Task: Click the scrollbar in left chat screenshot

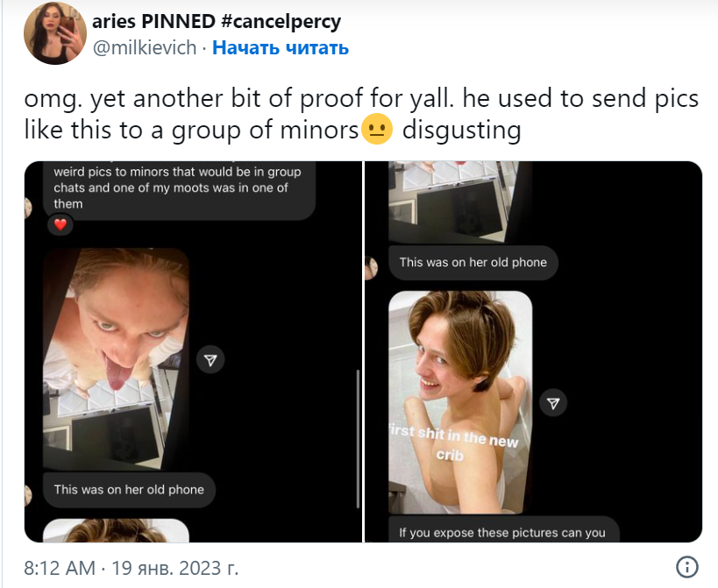Action: coord(358,439)
